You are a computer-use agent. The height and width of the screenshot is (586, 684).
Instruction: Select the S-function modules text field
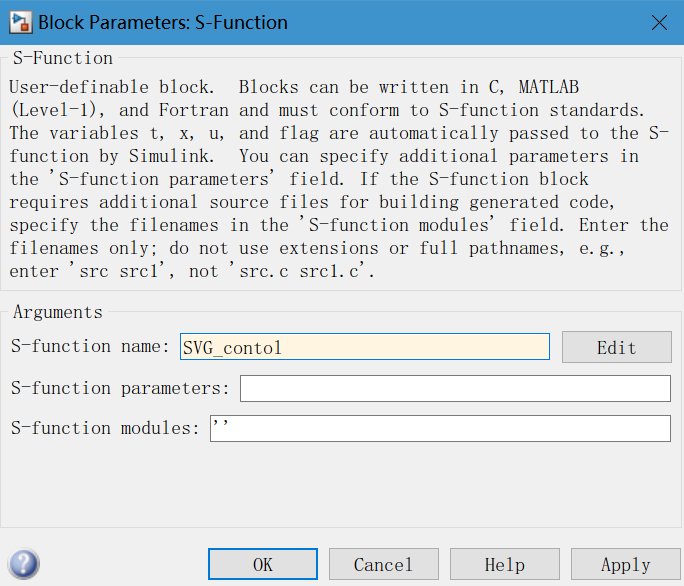pyautogui.click(x=440, y=428)
